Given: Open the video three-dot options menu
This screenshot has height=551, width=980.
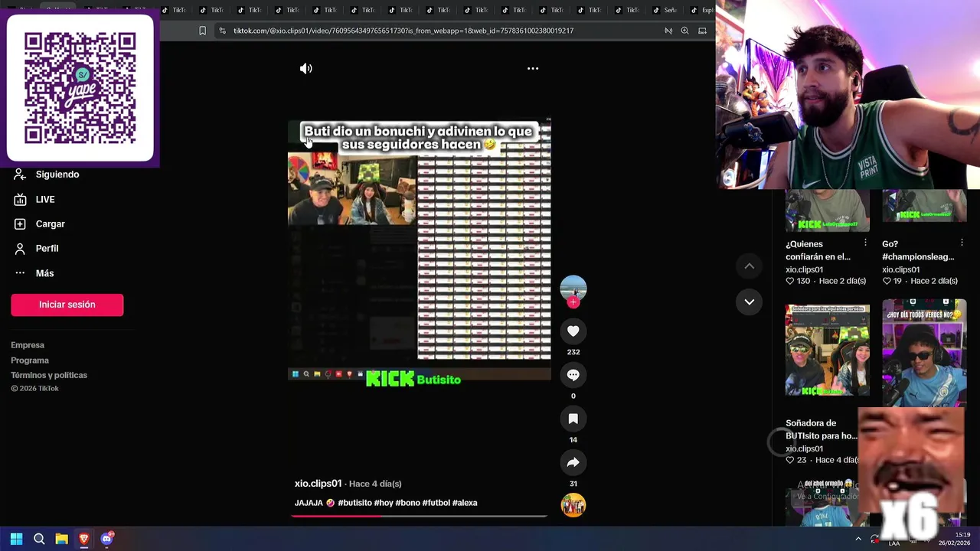Looking at the screenshot, I should [x=533, y=69].
